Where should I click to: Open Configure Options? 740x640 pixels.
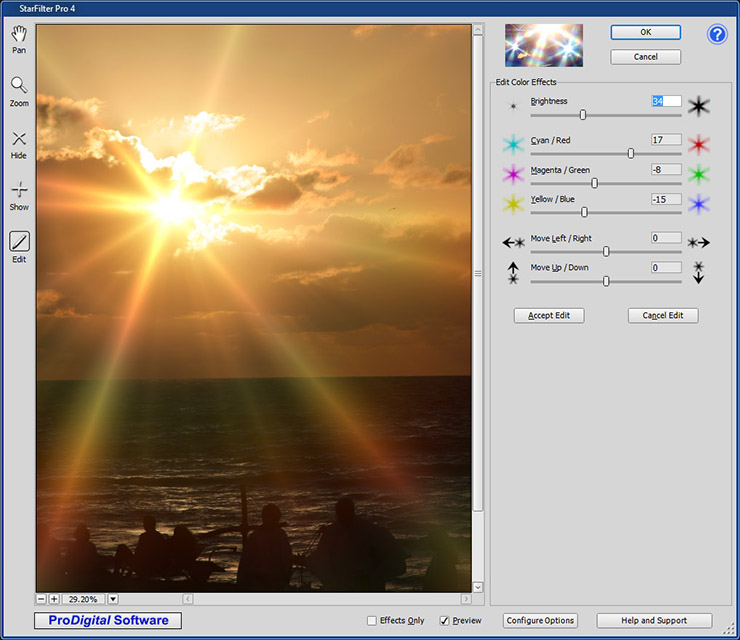click(x=540, y=621)
